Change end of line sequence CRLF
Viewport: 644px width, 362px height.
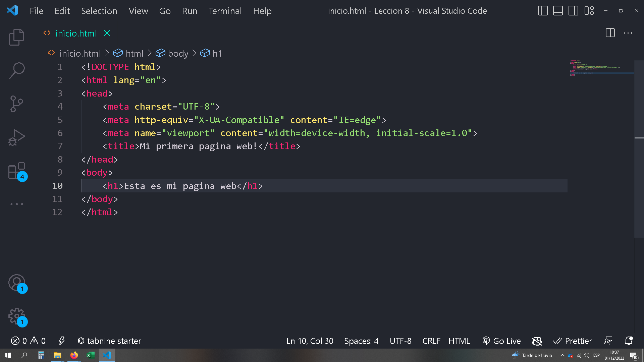click(431, 341)
